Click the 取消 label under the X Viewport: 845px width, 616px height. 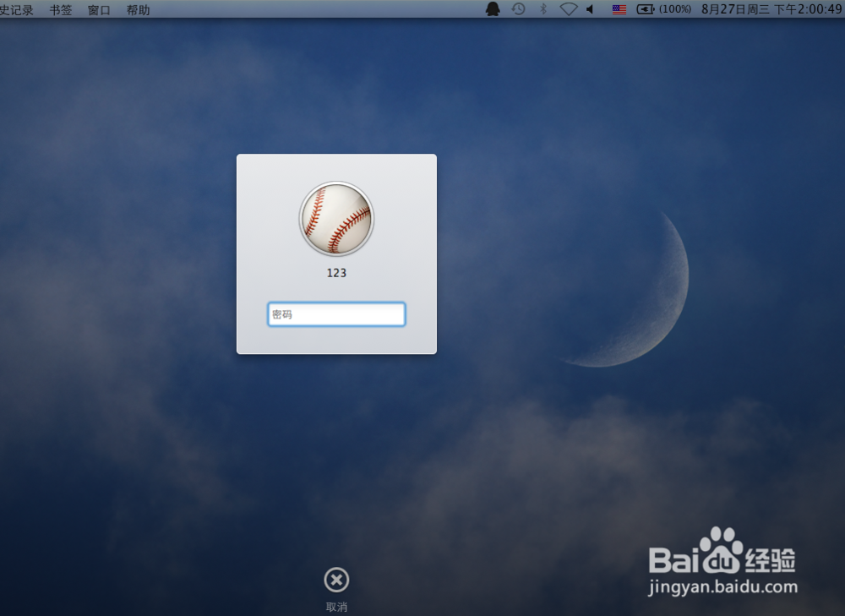click(x=336, y=607)
